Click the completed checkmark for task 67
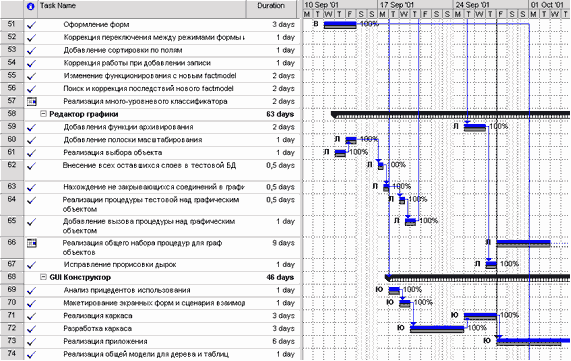Image resolution: width=571 pixels, height=361 pixels. [x=31, y=265]
